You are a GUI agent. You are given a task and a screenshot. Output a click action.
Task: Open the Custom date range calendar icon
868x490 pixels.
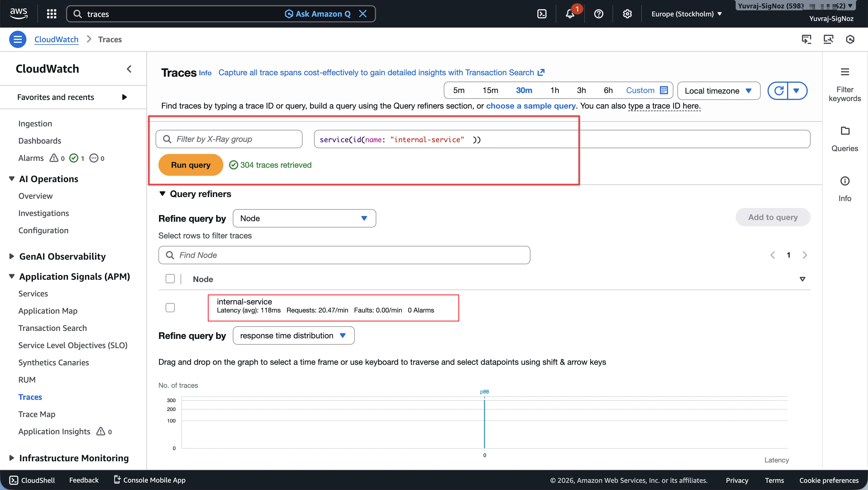[x=663, y=90]
